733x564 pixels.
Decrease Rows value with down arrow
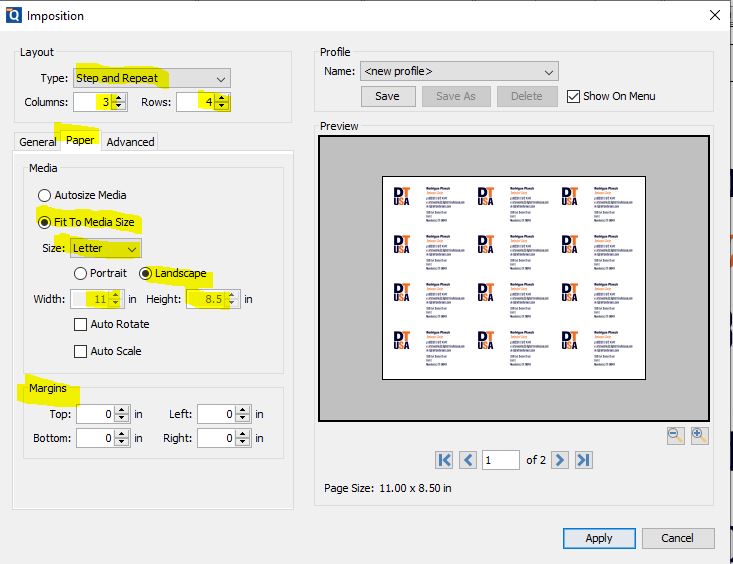click(223, 106)
